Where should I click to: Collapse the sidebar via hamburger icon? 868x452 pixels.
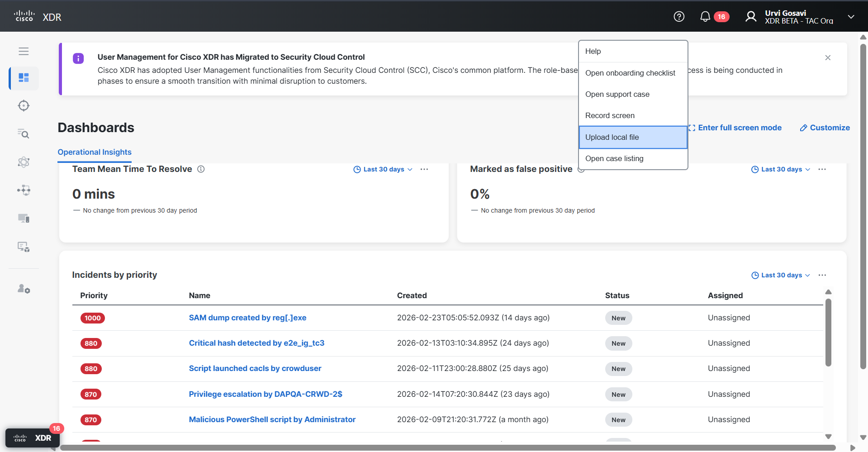pos(24,51)
